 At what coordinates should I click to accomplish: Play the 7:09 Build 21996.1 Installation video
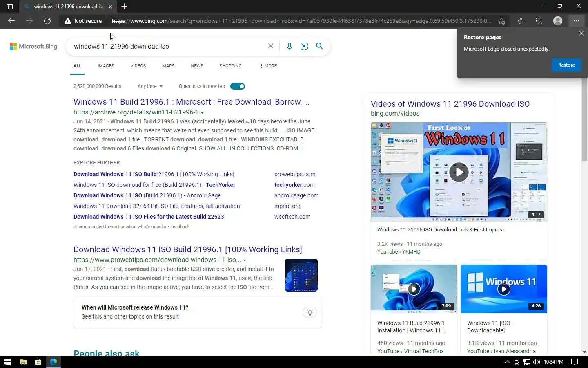[x=414, y=289]
